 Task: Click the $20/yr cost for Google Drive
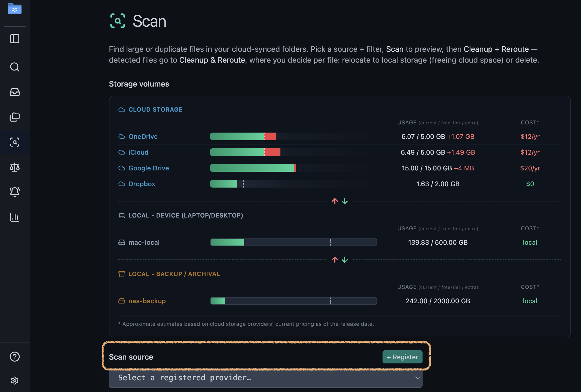[530, 168]
